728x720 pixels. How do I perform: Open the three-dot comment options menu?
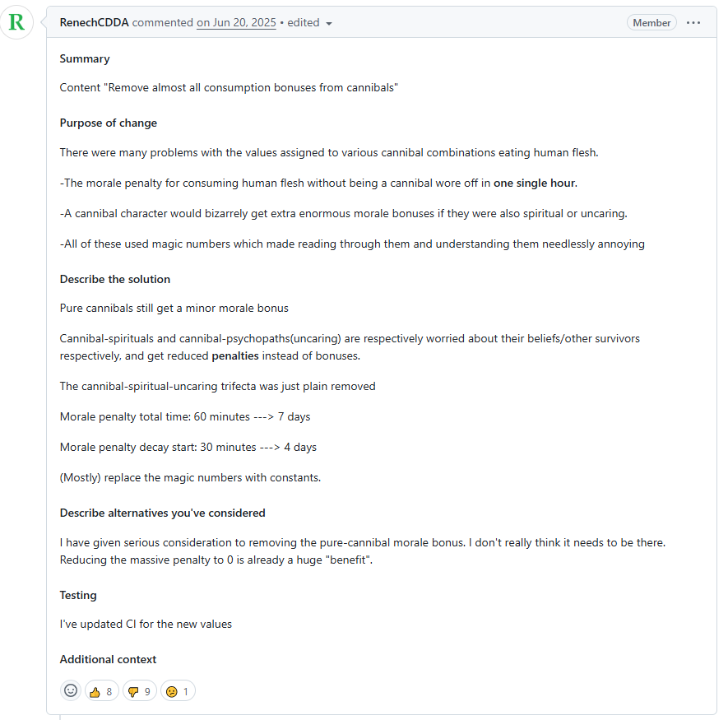[693, 23]
